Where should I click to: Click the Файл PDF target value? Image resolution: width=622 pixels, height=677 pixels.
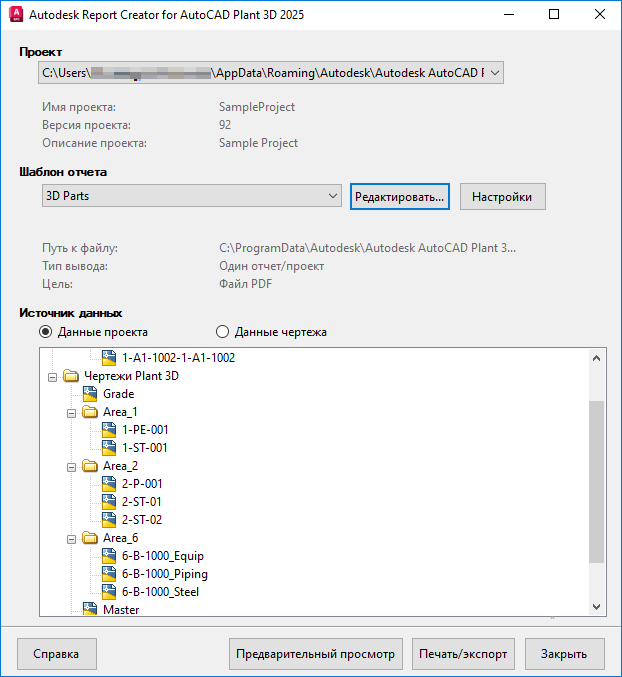pyautogui.click(x=246, y=284)
